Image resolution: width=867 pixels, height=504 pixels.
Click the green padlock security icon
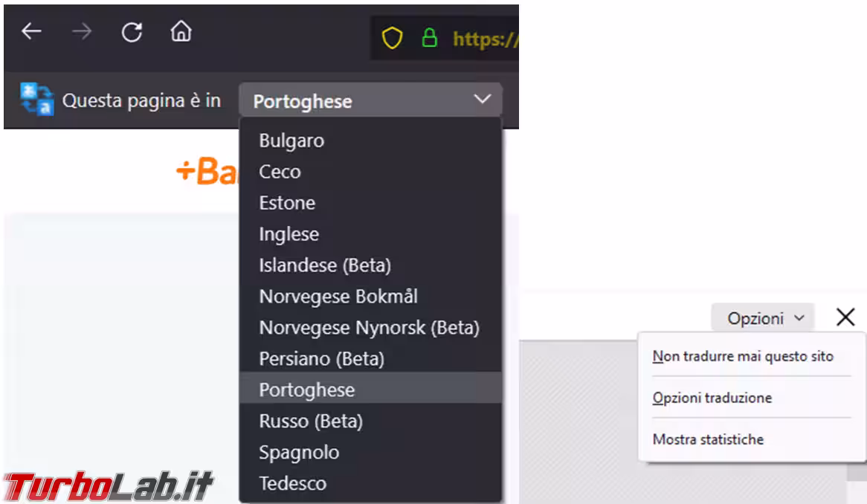429,39
